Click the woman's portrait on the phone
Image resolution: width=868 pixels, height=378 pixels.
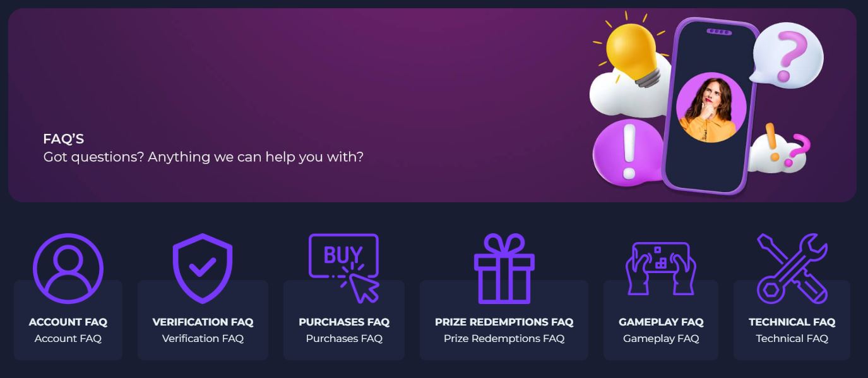coord(711,107)
